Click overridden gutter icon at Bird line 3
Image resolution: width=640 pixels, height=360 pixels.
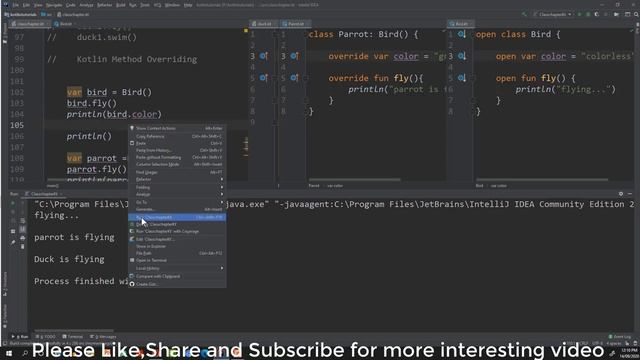pos(462,56)
